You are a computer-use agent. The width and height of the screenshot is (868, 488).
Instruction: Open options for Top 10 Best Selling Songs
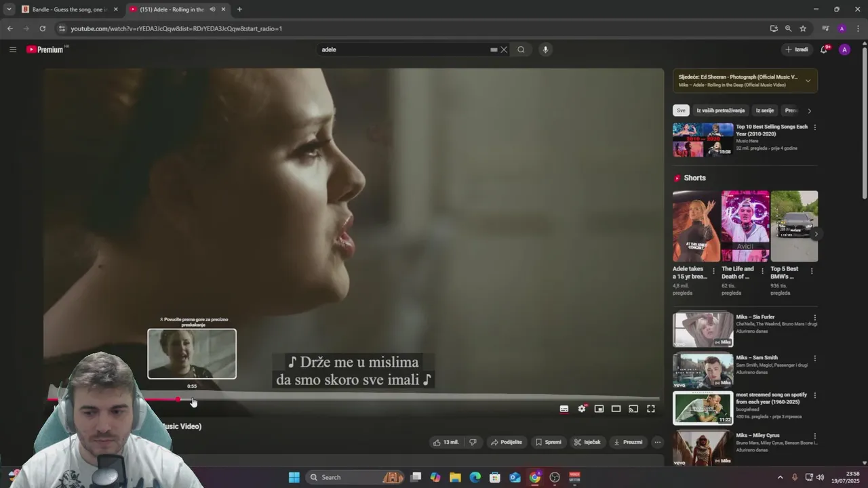[x=814, y=127]
